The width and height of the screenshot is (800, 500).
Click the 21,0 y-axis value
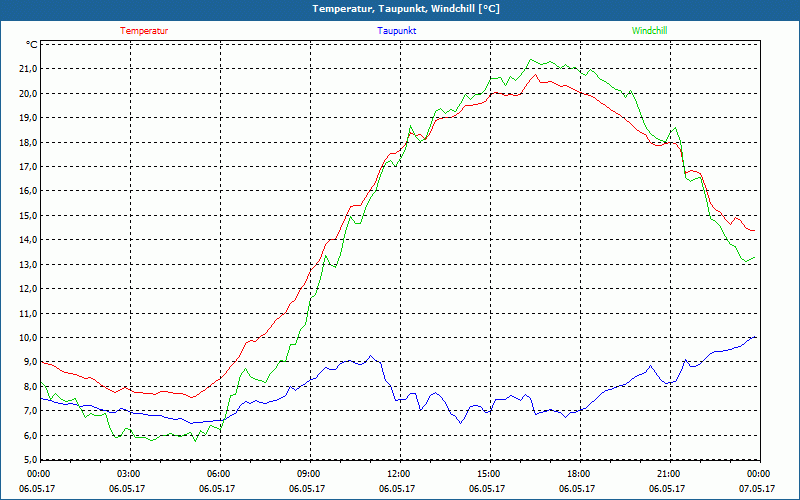29,69
